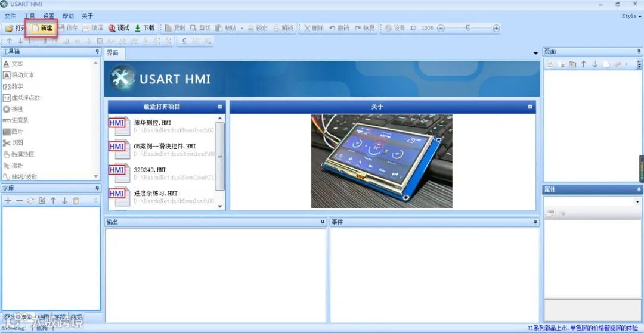Screen dimensions: 644x333
Task: Collapse the 最近打开项目 section
Action: [219, 107]
